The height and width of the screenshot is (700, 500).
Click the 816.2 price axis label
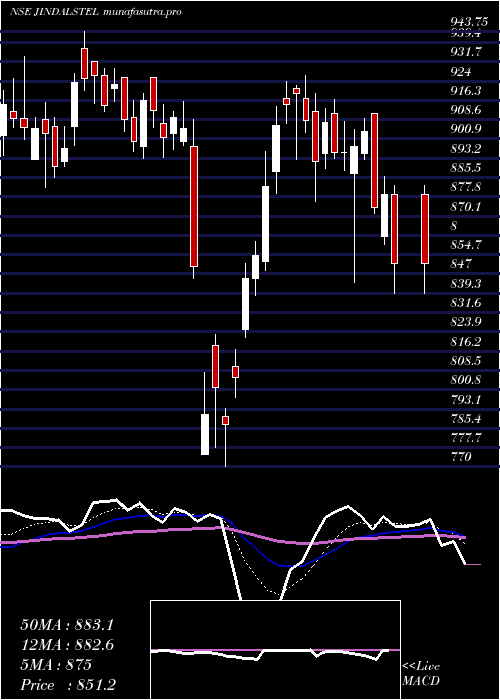coord(467,342)
